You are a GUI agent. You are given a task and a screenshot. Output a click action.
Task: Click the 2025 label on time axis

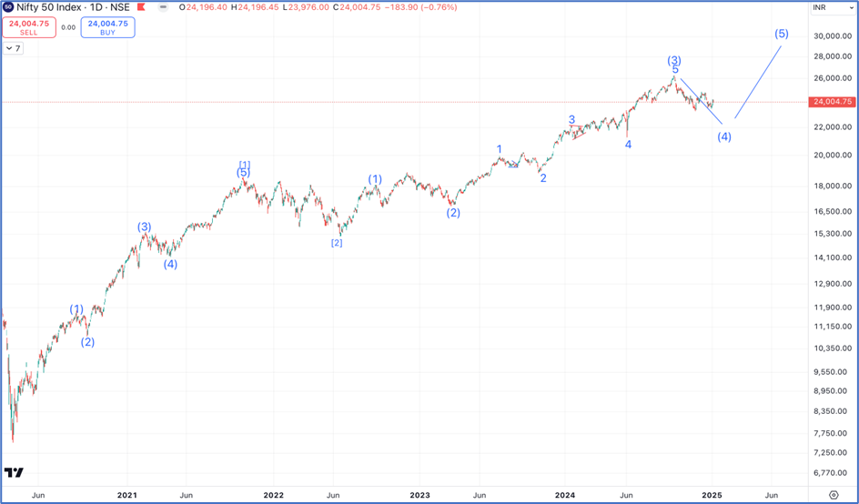tap(712, 495)
